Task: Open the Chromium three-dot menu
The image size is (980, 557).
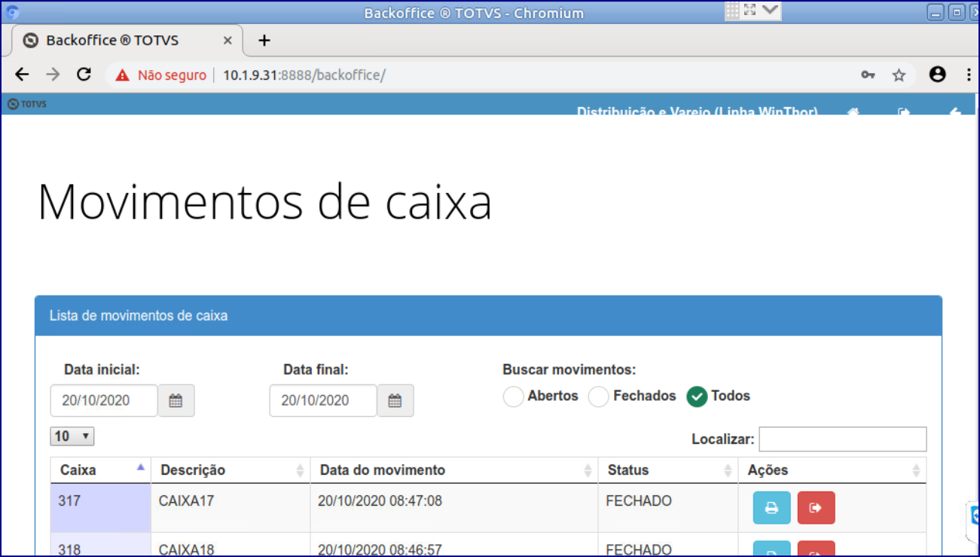Action: click(969, 75)
